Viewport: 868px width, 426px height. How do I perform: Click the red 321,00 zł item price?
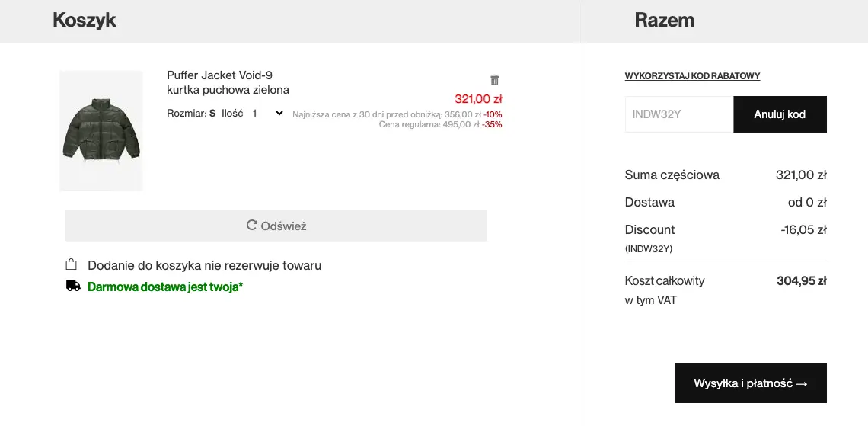pos(478,98)
